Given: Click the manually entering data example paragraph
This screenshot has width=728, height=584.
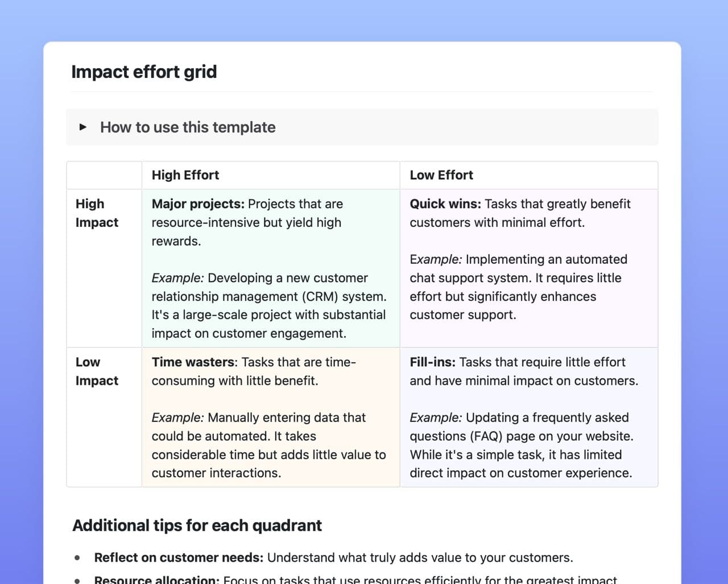Looking at the screenshot, I should tap(268, 445).
